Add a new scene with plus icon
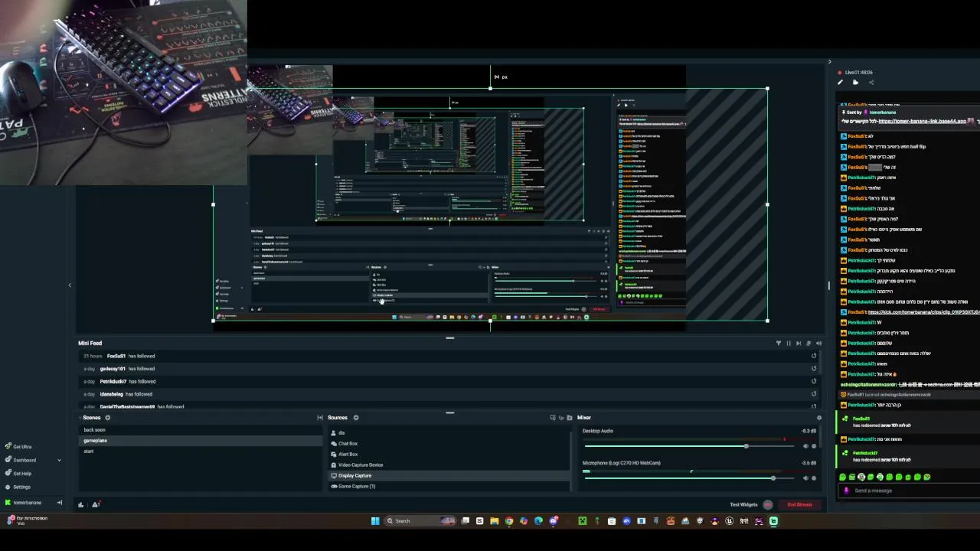The width and height of the screenshot is (980, 551). [107, 418]
